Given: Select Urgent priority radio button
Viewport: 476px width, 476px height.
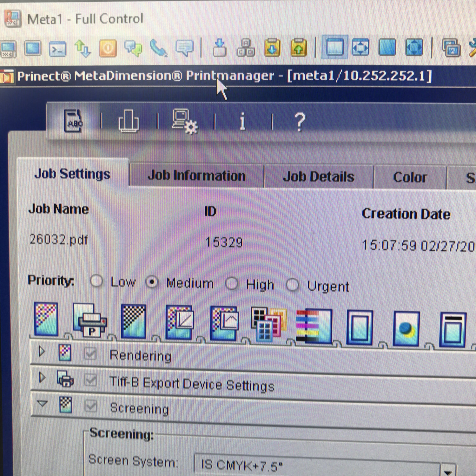Looking at the screenshot, I should (x=292, y=285).
